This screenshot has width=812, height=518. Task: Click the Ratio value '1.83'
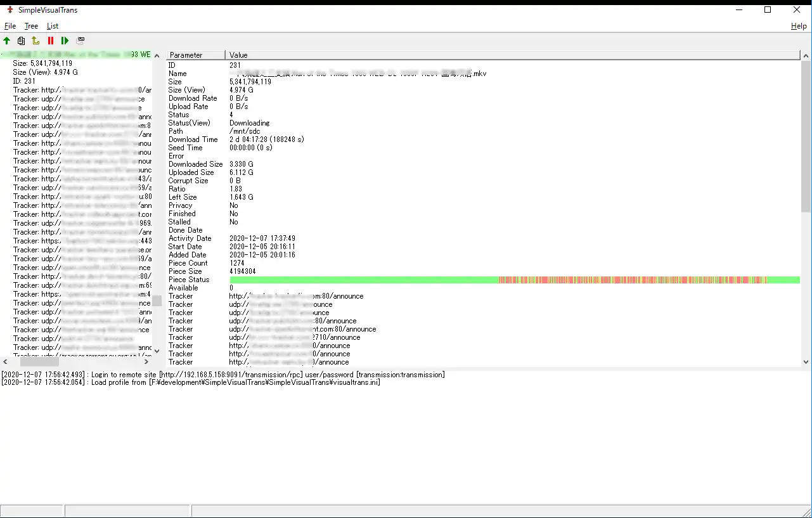click(x=236, y=189)
